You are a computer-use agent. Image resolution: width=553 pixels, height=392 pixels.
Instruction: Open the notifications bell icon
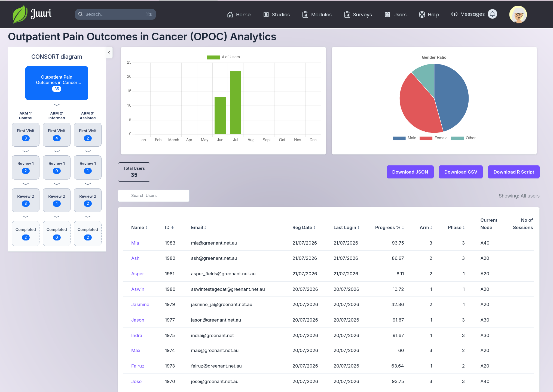click(x=492, y=14)
